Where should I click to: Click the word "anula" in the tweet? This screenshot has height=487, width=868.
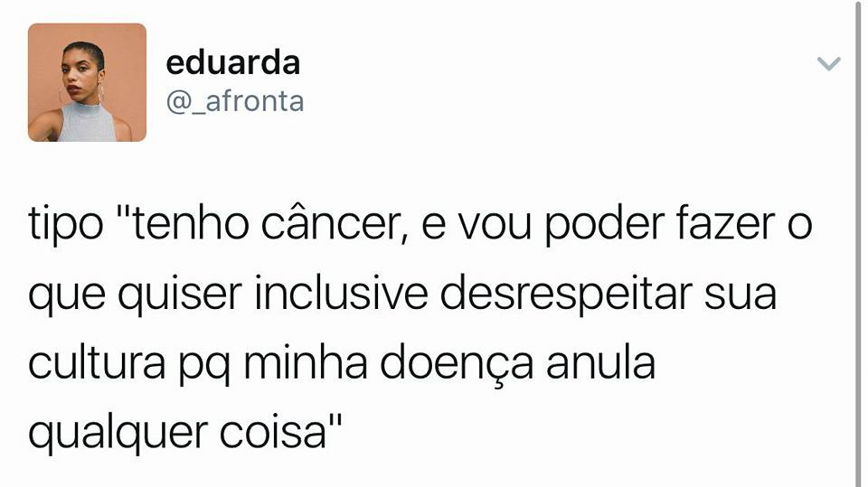coord(600,362)
